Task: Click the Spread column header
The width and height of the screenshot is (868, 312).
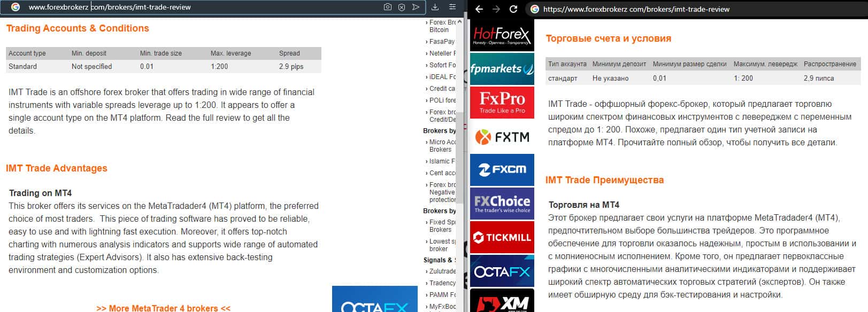Action: 289,53
